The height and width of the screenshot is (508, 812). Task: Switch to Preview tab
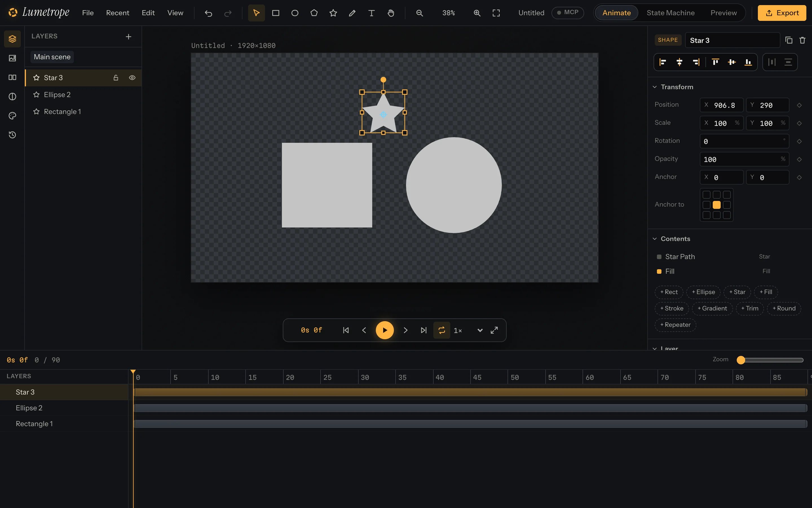(723, 13)
